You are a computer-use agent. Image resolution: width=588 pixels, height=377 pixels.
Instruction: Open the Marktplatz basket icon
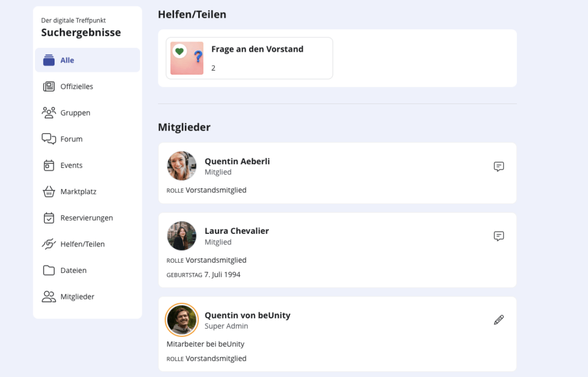click(x=49, y=191)
